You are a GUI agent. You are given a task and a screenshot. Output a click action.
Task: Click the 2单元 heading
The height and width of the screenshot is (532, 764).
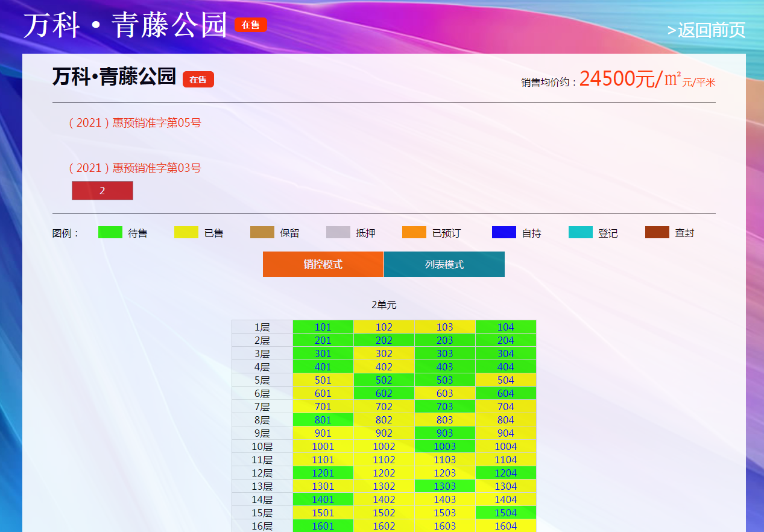384,305
